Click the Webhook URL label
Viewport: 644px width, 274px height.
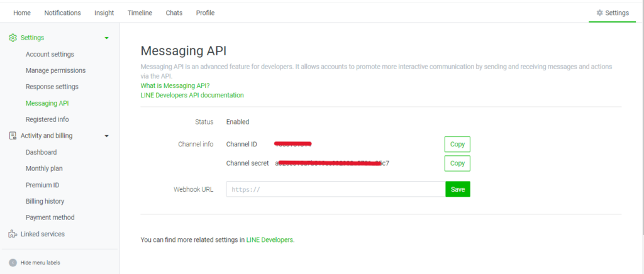[x=194, y=189]
